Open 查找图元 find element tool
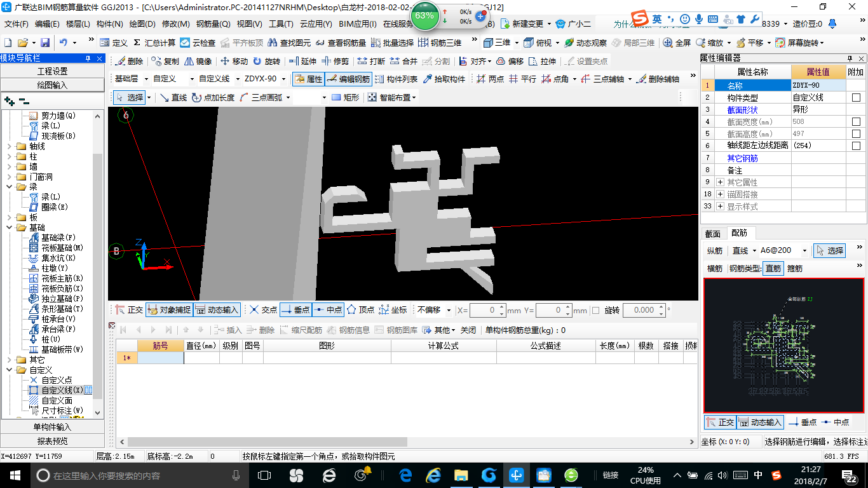The height and width of the screenshot is (488, 868). 290,43
